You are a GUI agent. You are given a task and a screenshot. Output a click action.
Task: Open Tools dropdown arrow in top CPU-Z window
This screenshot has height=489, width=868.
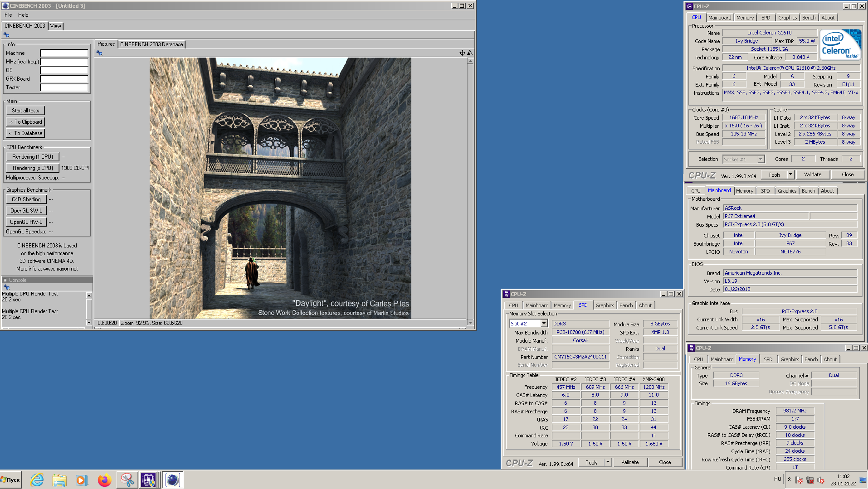coord(790,174)
